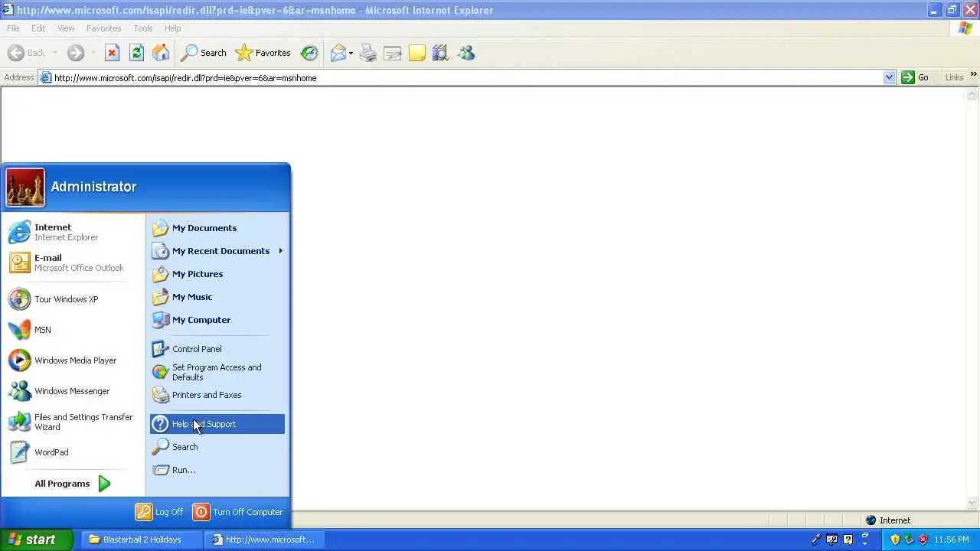This screenshot has height=551, width=980.
Task: Click the Forward arrow button
Action: point(76,53)
